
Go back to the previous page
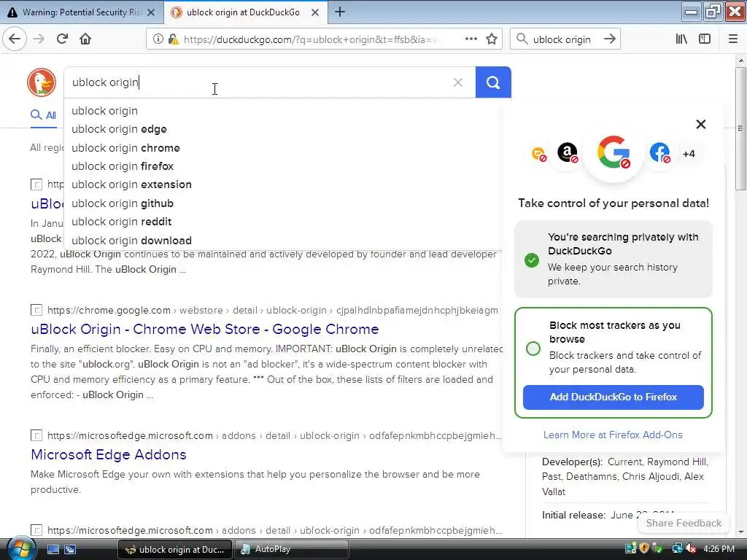(x=15, y=39)
